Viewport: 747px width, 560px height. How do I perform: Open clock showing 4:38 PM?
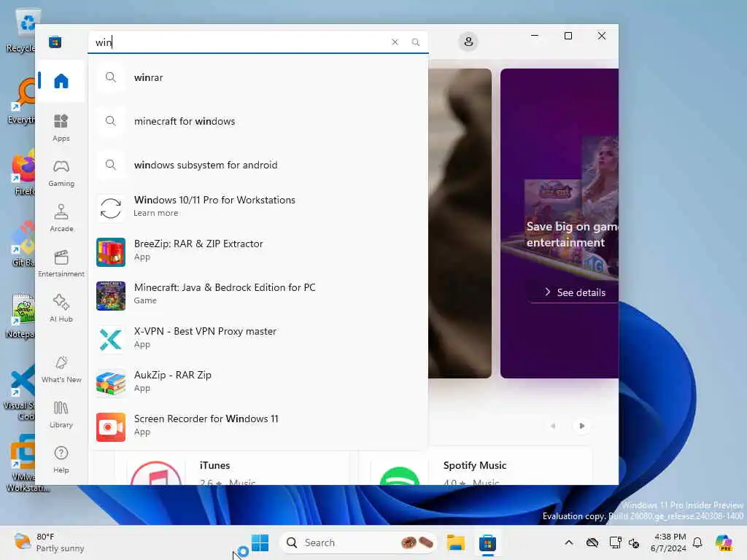pyautogui.click(x=668, y=542)
